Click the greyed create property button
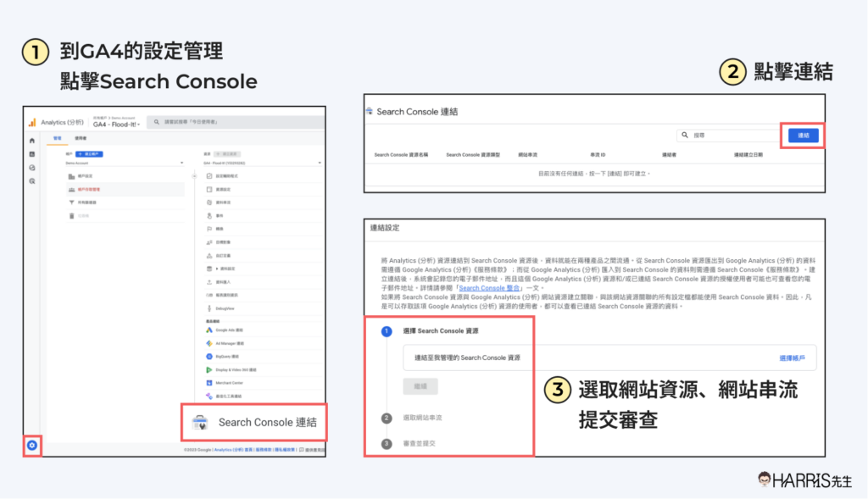The width and height of the screenshot is (868, 499). click(x=227, y=154)
